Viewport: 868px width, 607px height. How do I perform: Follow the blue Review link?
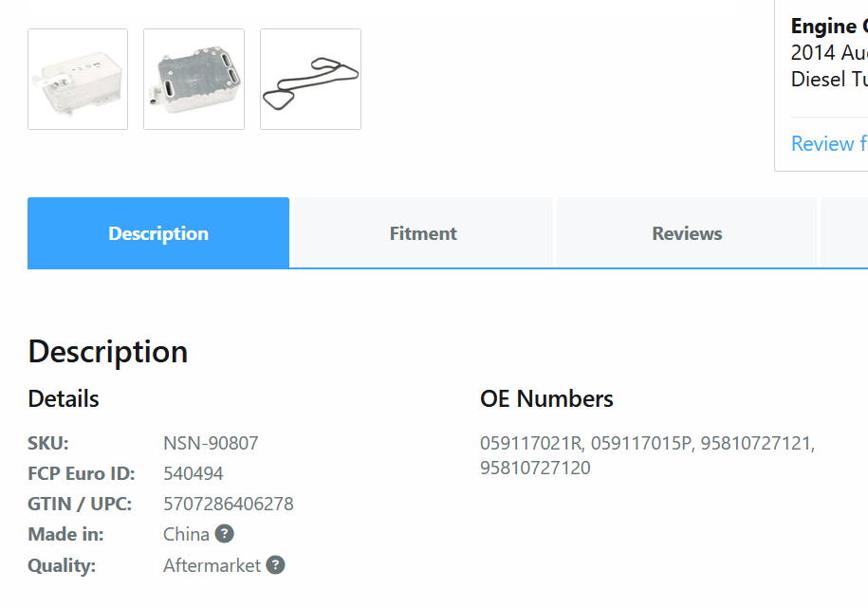[x=829, y=144]
